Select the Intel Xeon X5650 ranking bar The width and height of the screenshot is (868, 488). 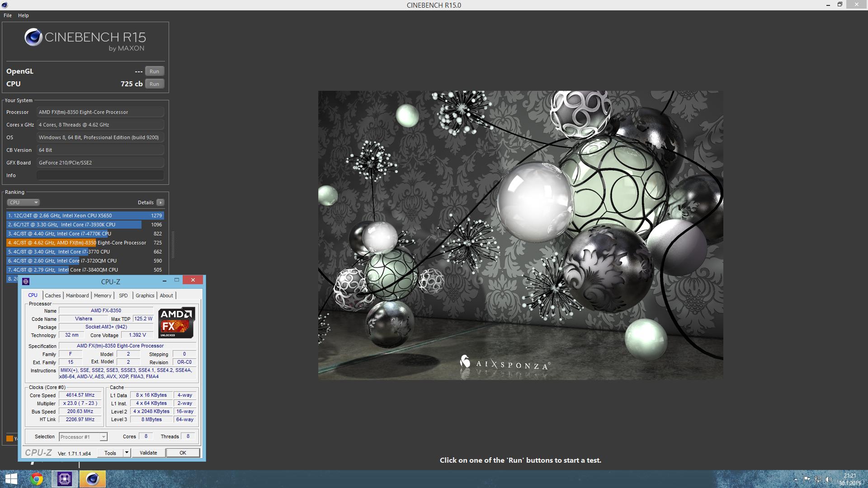(x=85, y=216)
